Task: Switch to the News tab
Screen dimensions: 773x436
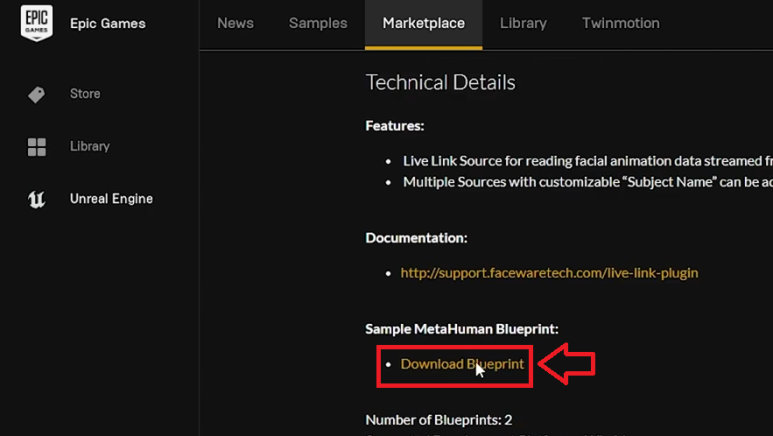Action: tap(235, 23)
